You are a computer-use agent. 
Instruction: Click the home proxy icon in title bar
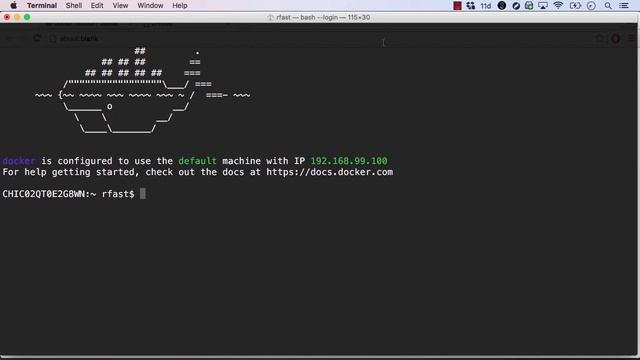270,17
